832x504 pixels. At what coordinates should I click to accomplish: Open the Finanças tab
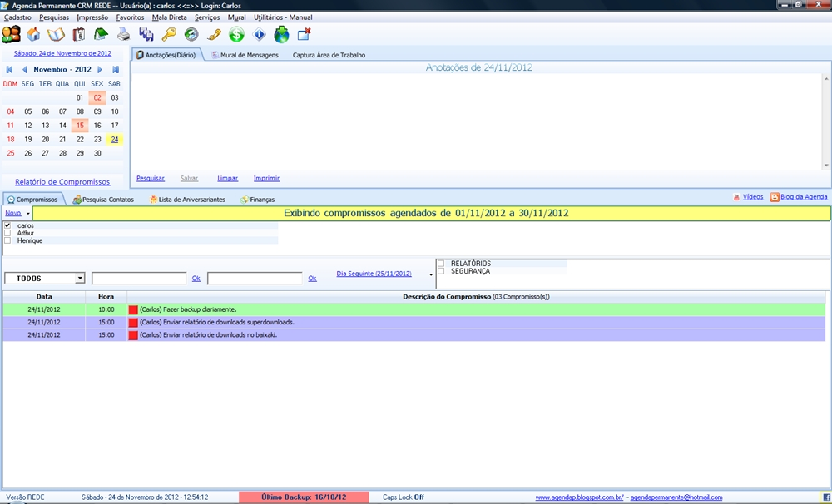[x=257, y=200]
